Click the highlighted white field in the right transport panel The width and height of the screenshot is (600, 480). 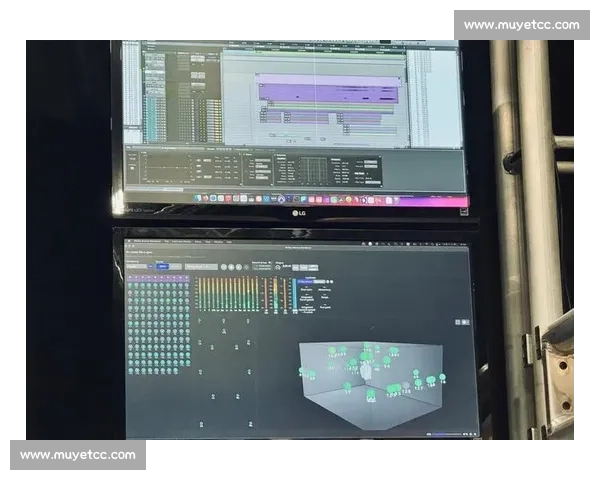point(371,164)
